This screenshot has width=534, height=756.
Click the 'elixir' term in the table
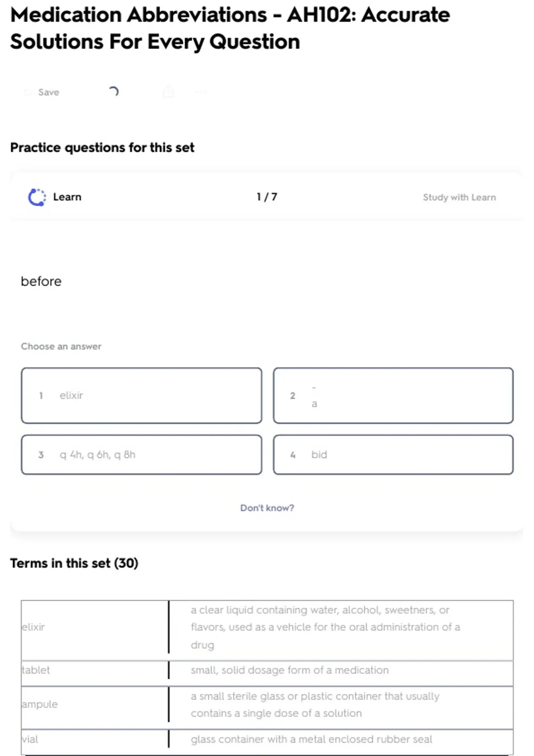click(x=34, y=627)
